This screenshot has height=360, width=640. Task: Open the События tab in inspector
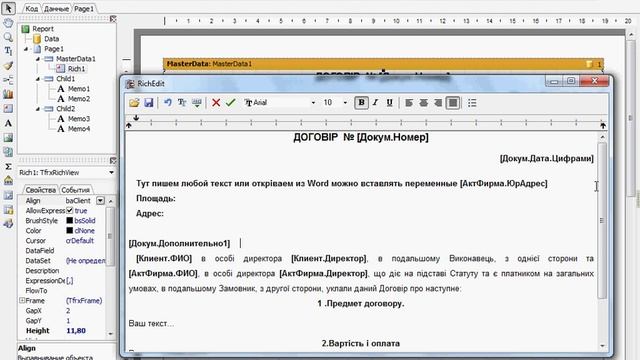point(76,190)
